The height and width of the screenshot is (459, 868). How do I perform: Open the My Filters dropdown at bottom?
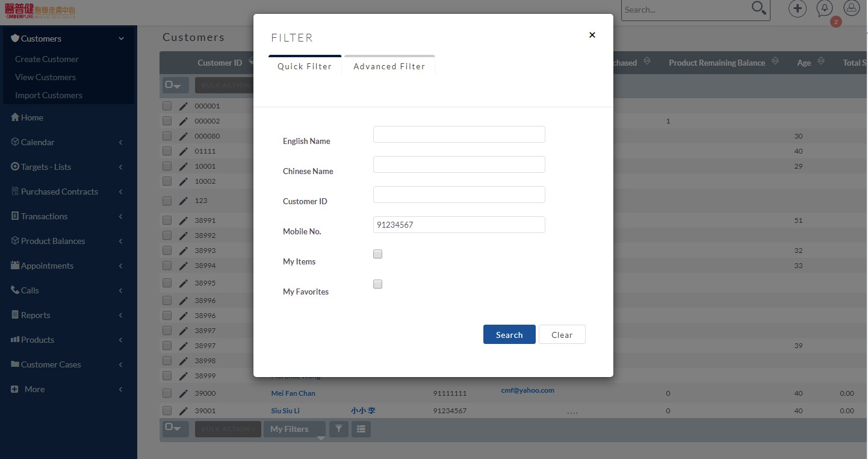pyautogui.click(x=294, y=429)
